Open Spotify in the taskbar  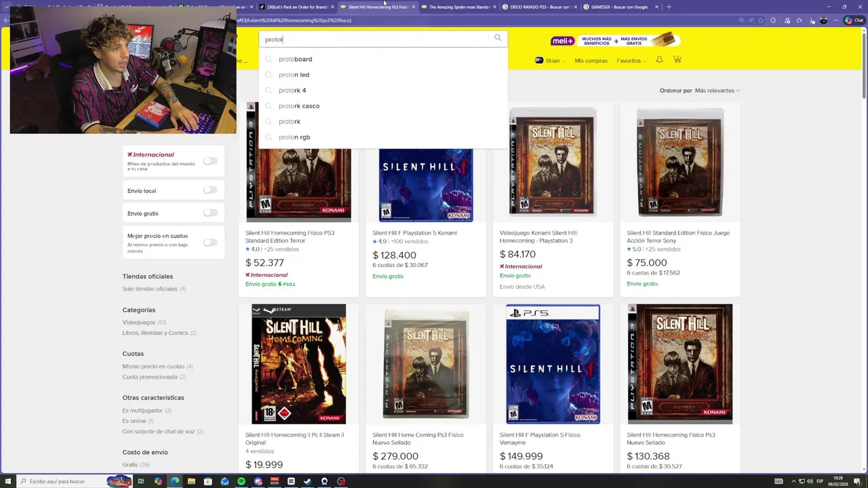(241, 481)
